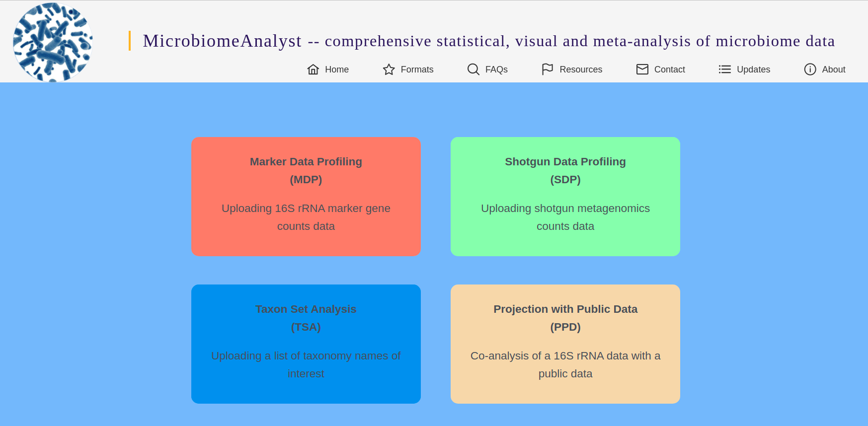
Task: View the Updates page
Action: [753, 70]
